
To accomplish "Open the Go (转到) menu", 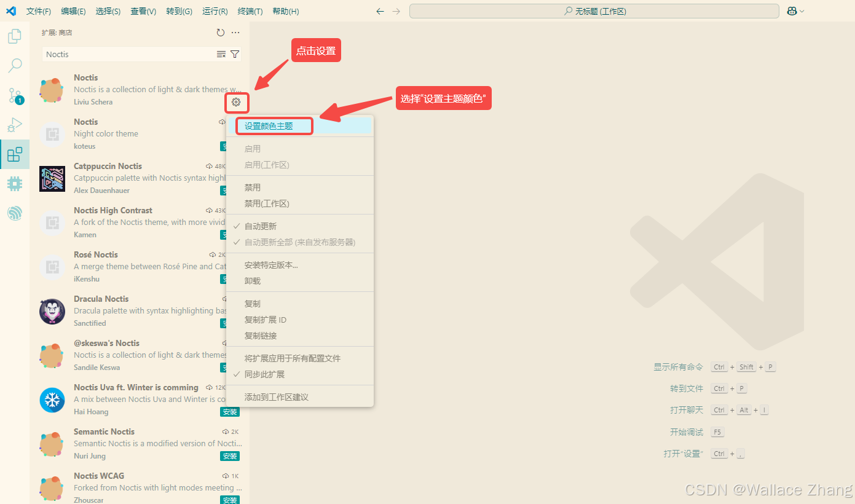I will (179, 11).
